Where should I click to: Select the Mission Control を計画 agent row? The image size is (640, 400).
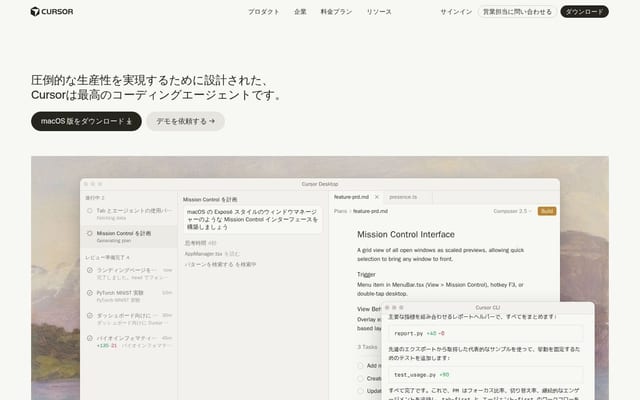pos(129,237)
